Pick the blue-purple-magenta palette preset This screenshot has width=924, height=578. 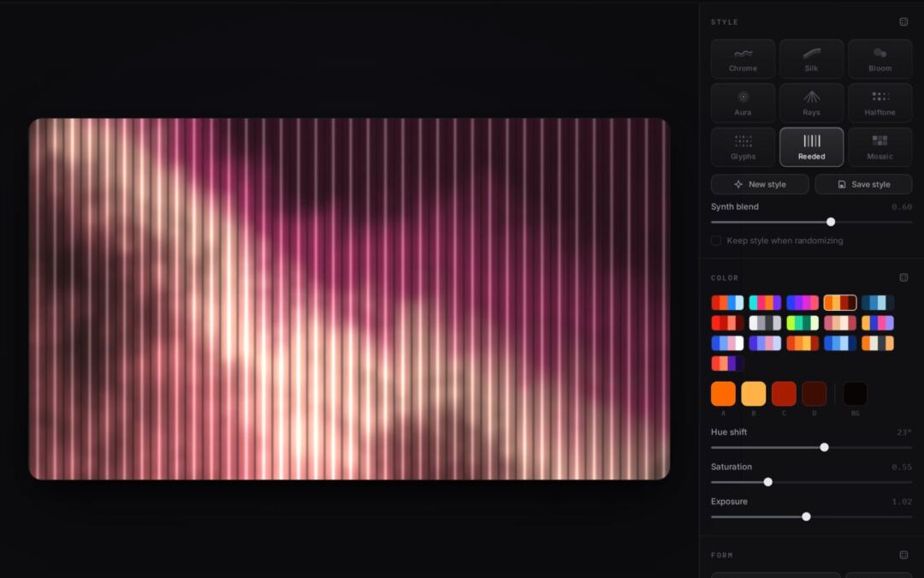803,302
